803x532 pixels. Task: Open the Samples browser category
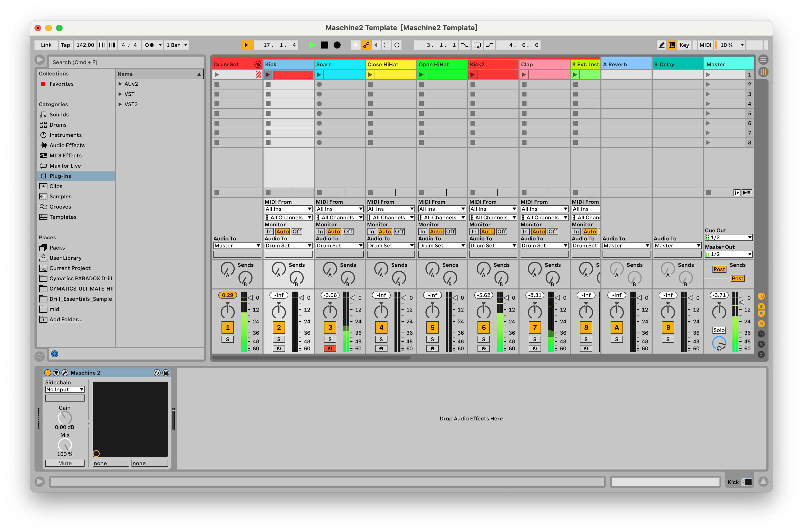[x=60, y=196]
